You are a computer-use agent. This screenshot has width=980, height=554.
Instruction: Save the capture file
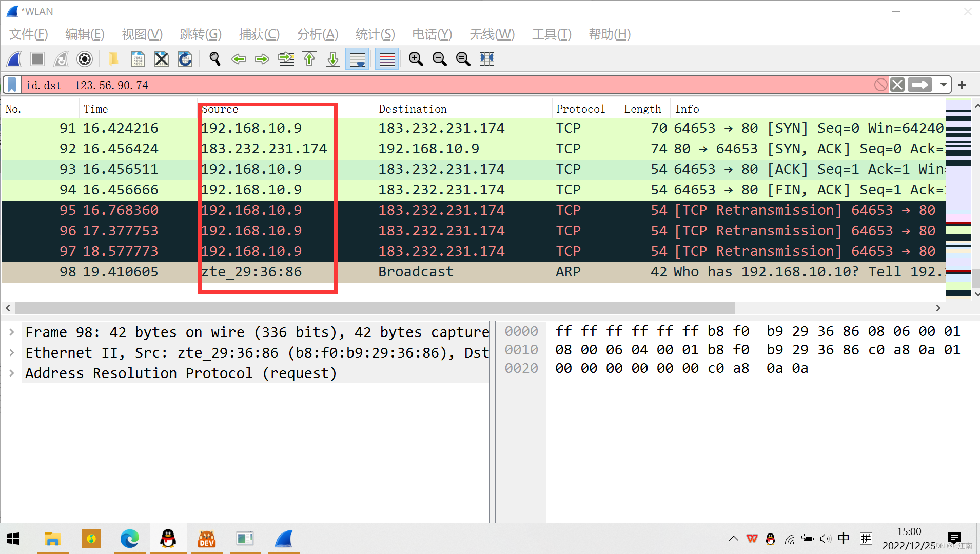pyautogui.click(x=138, y=59)
